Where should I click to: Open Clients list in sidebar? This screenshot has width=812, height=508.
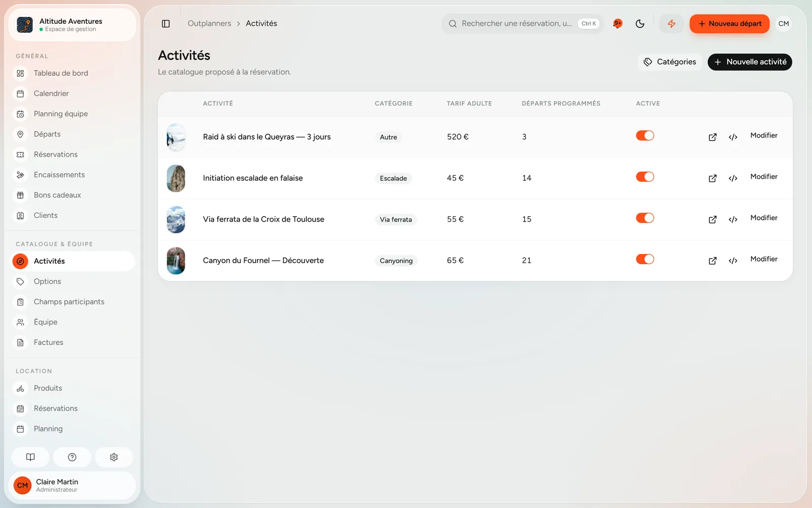click(x=74, y=215)
